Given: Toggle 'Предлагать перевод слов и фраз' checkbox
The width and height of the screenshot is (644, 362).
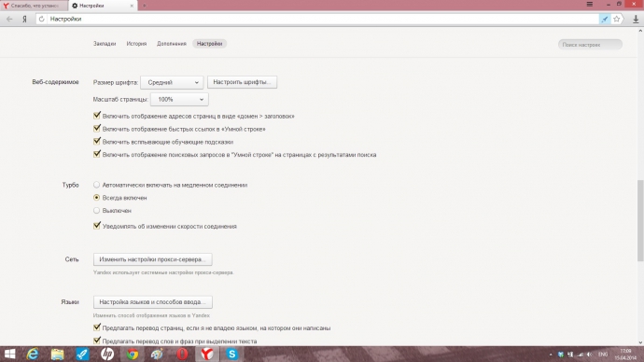Looking at the screenshot, I should point(97,341).
